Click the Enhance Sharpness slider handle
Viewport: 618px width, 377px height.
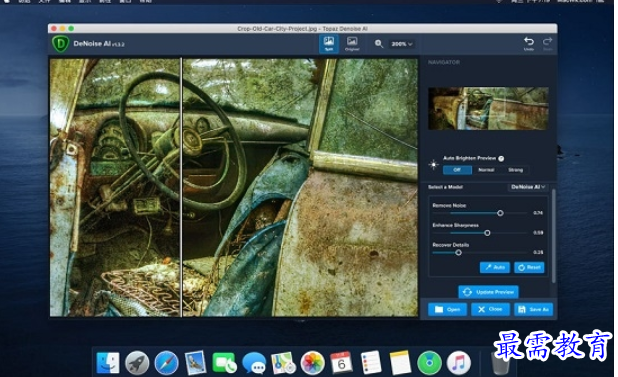[x=487, y=233]
